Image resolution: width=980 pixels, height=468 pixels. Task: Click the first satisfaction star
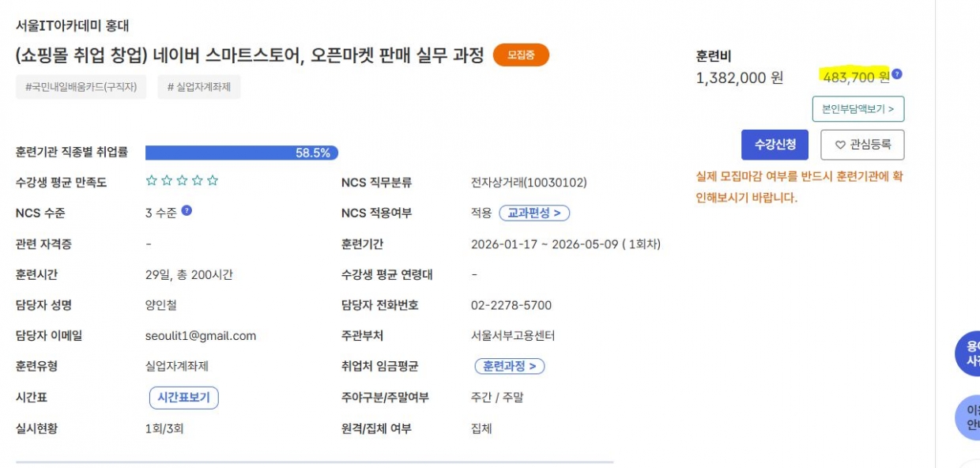coord(152,181)
